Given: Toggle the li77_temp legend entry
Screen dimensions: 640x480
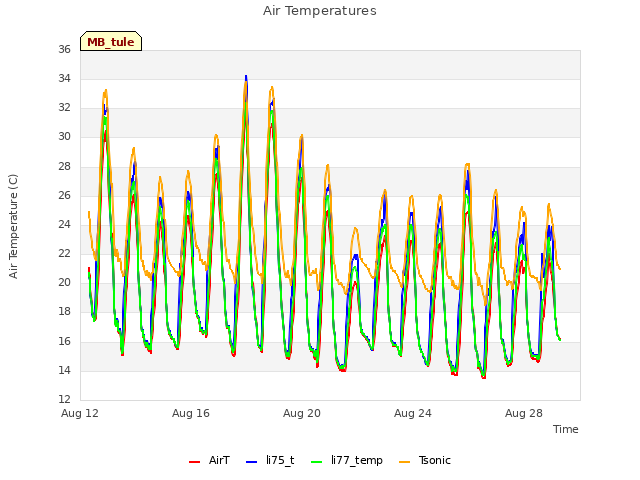Looking at the screenshot, I should (347, 460).
